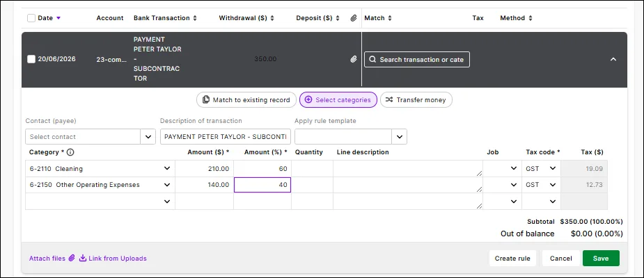The width and height of the screenshot is (644, 278).
Task: Click the Save button
Action: (x=601, y=259)
